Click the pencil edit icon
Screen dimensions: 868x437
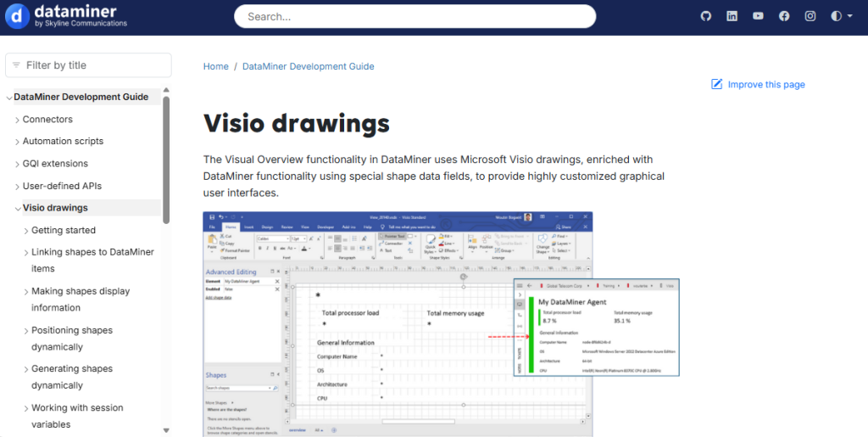717,84
